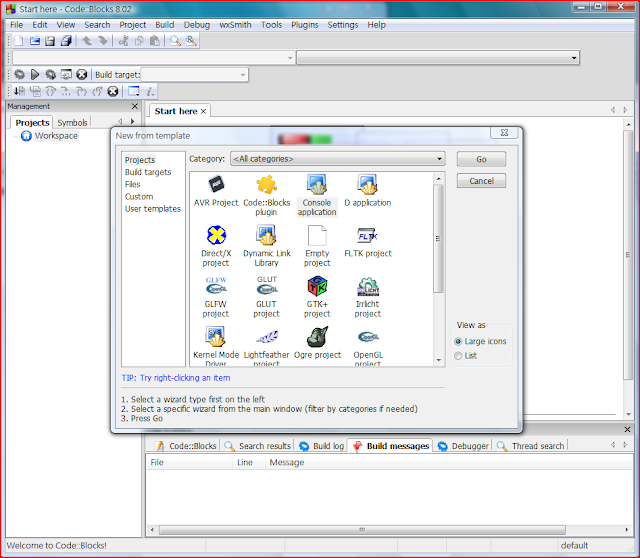The image size is (640, 558).
Task: Select the D application template
Action: (368, 191)
